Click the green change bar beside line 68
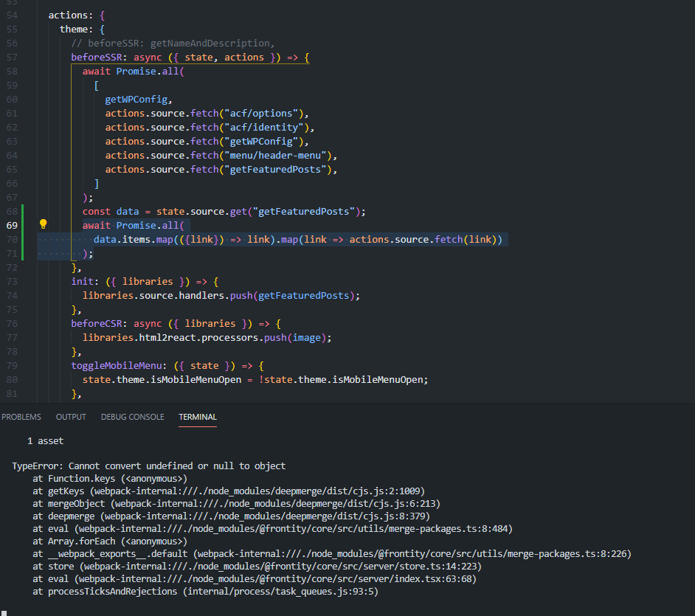 coord(24,212)
